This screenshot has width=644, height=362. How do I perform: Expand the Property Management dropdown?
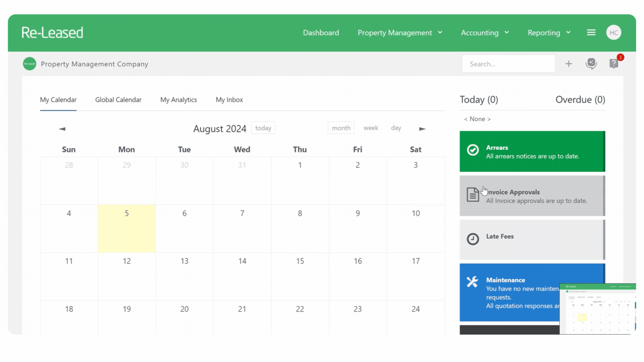[400, 33]
